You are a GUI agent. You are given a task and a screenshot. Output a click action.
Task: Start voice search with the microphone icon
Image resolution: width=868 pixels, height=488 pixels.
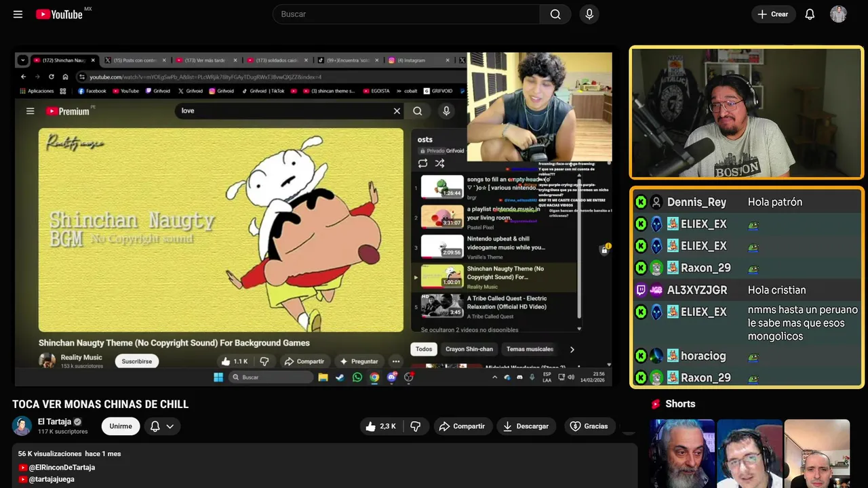tap(589, 14)
